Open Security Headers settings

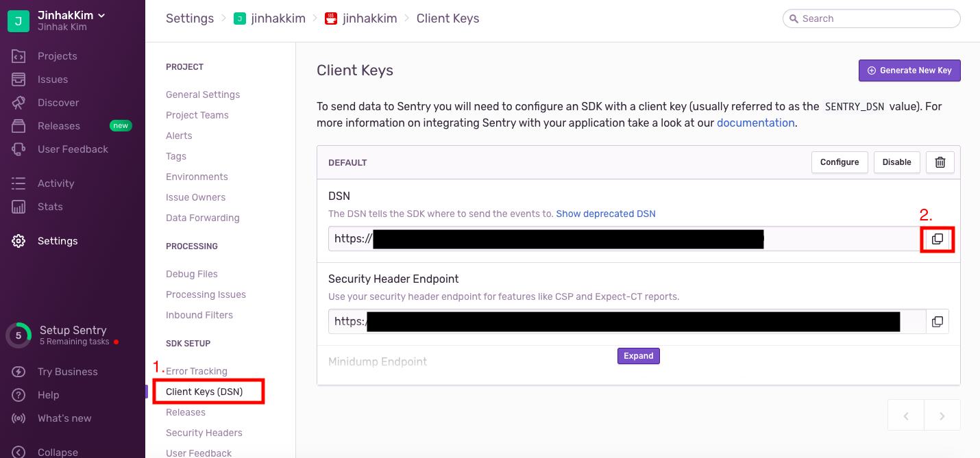click(x=204, y=433)
